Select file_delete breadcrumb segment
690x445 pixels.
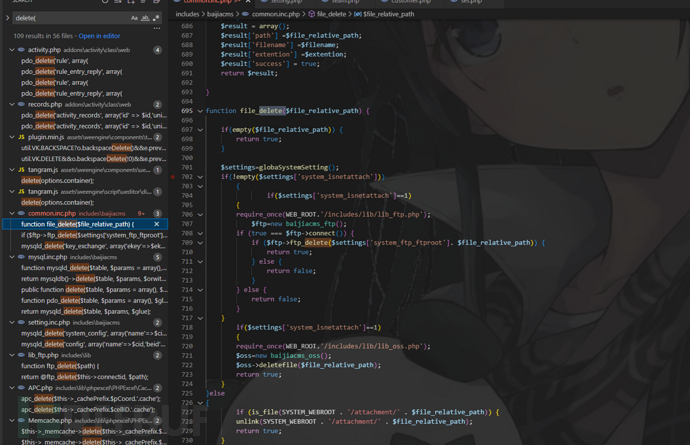[x=331, y=14]
